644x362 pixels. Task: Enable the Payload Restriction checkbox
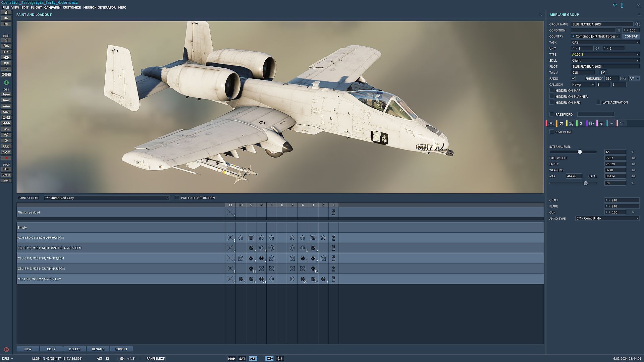(177, 198)
